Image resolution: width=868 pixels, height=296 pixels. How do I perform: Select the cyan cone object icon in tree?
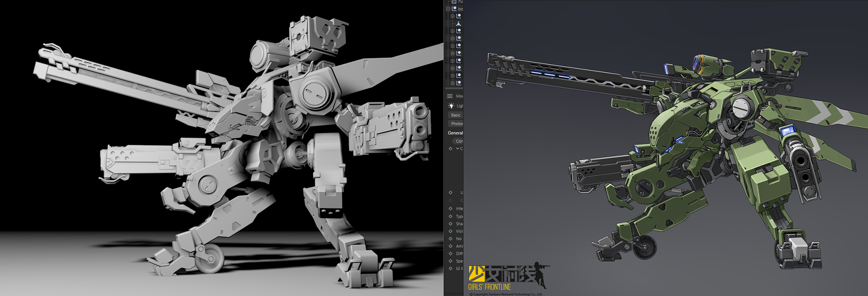(458, 24)
